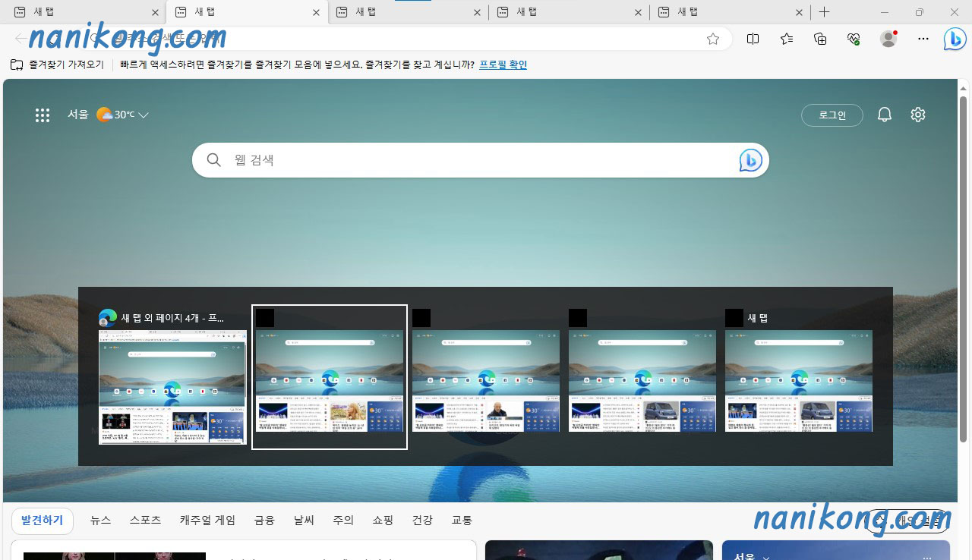Open the Settings and more menu

point(923,39)
